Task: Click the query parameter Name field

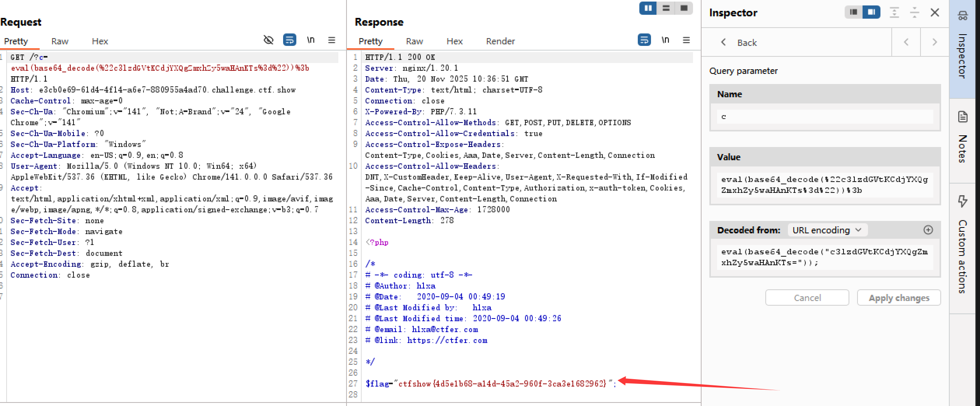Action: coord(824,117)
